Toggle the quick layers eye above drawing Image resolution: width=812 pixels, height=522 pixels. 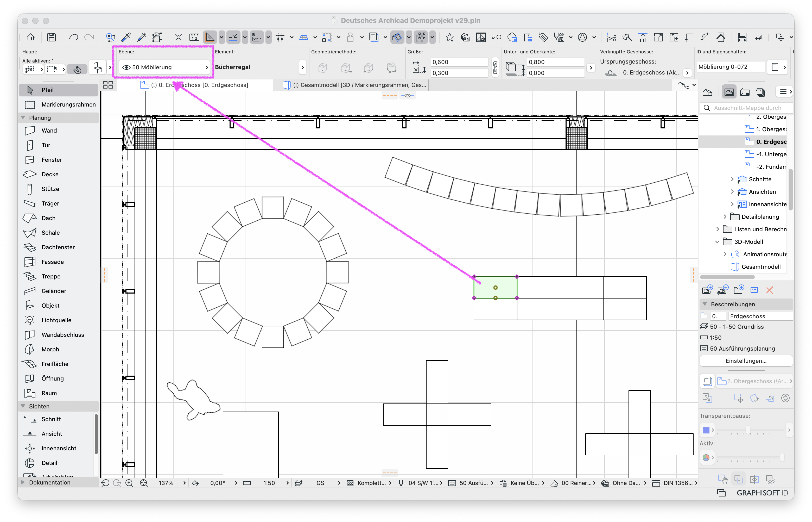[407, 96]
